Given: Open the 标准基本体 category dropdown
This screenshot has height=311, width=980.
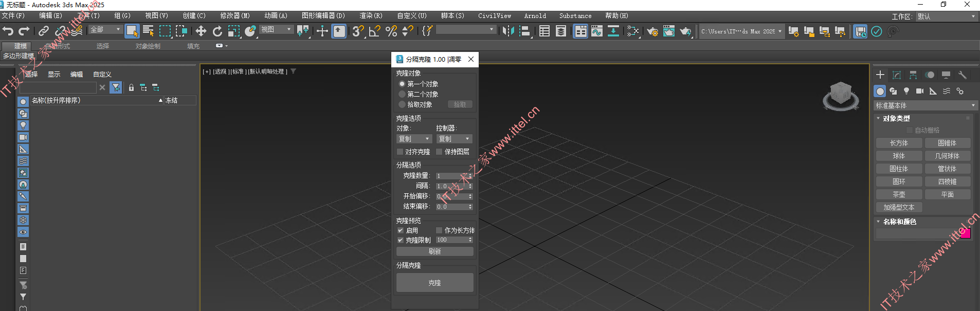Looking at the screenshot, I should [x=925, y=105].
